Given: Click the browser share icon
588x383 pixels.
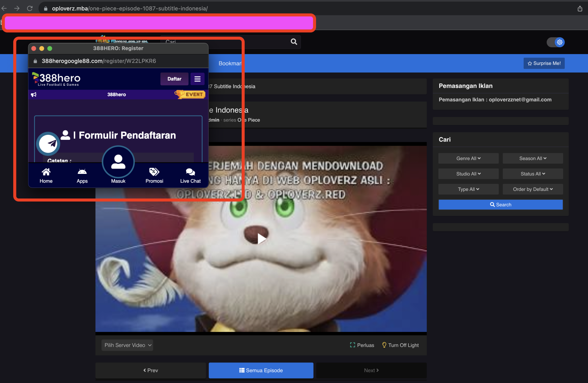Looking at the screenshot, I should 579,9.
